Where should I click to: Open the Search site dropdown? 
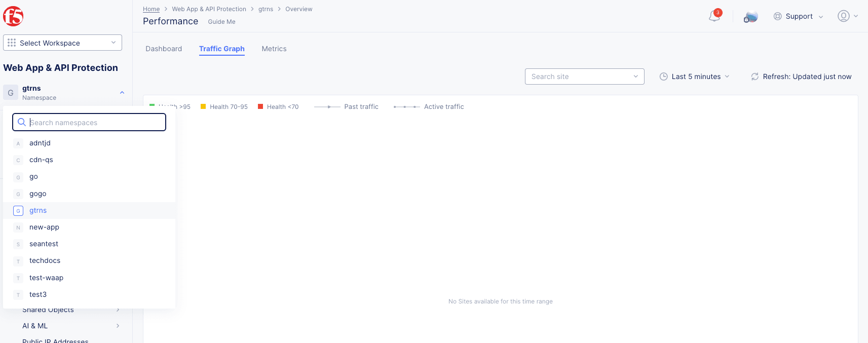pyautogui.click(x=584, y=77)
